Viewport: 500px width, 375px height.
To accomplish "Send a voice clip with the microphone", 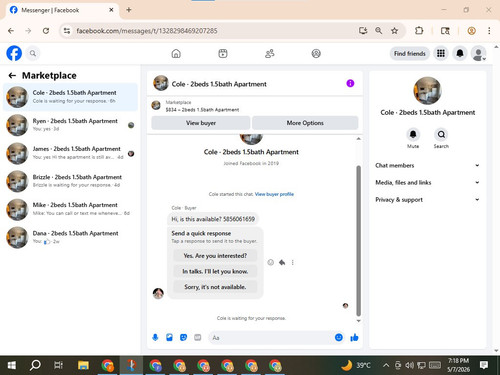I will [155, 338].
